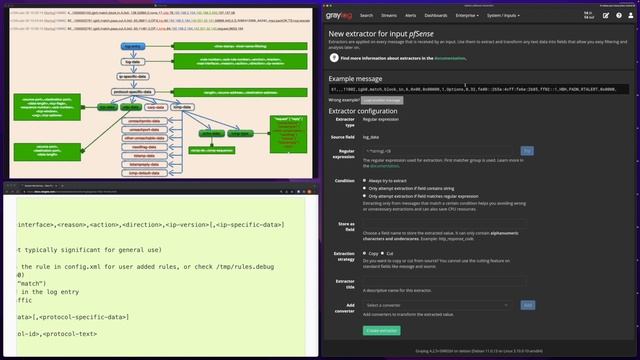Focus the Extractor title input
640x360 pixels.
coord(444,281)
